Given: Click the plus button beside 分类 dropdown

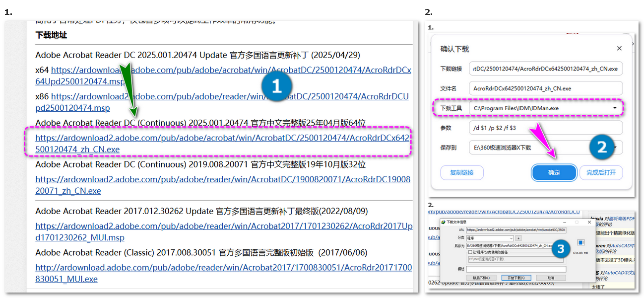Looking at the screenshot, I should coord(518,238).
